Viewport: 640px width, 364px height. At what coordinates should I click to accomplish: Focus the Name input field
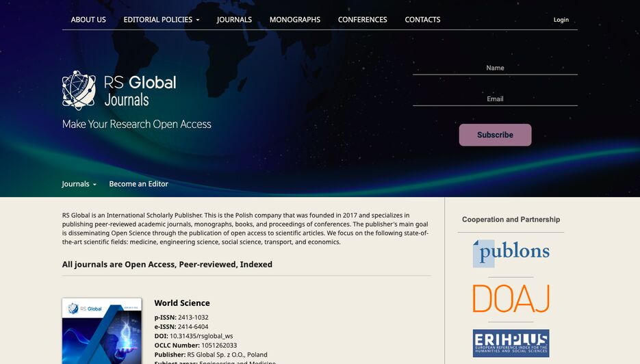point(495,68)
